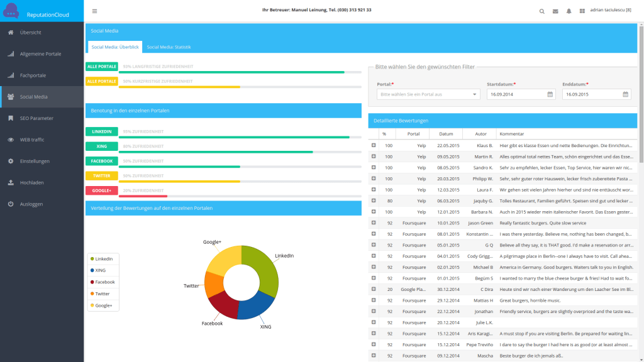Toggle Google+ series in chart legend

(103, 305)
